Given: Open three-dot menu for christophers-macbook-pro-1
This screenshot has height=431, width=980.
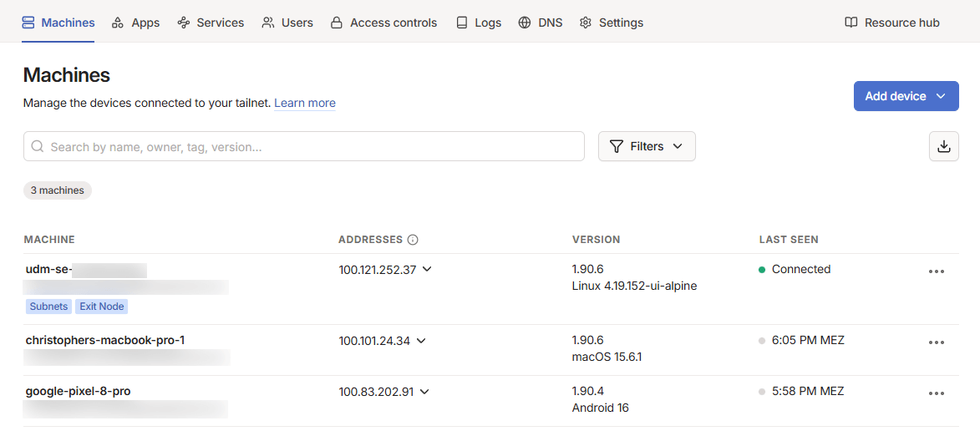Looking at the screenshot, I should tap(936, 342).
